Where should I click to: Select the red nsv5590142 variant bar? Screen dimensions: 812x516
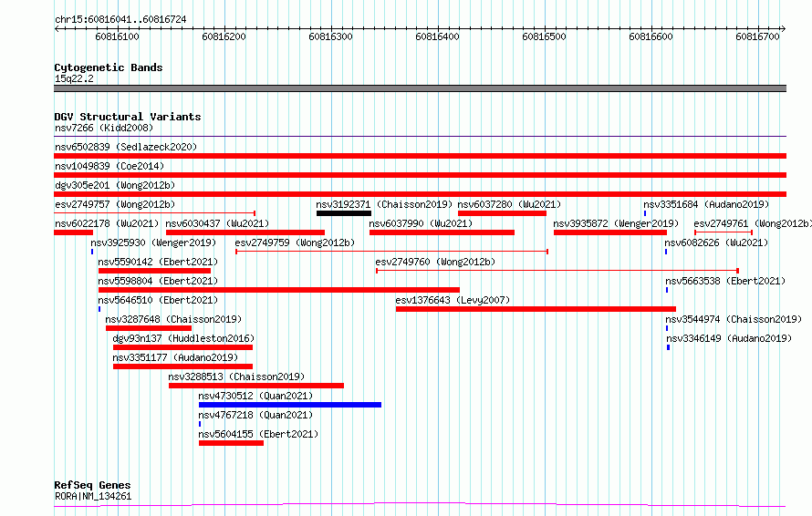pyautogui.click(x=154, y=271)
